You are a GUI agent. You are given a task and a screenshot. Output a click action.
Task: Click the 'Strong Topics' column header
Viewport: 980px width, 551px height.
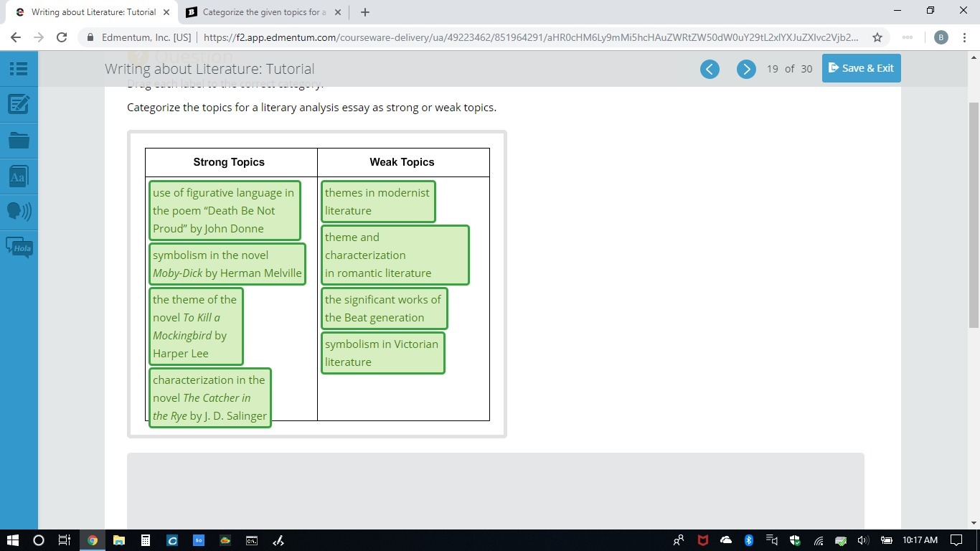click(x=229, y=162)
